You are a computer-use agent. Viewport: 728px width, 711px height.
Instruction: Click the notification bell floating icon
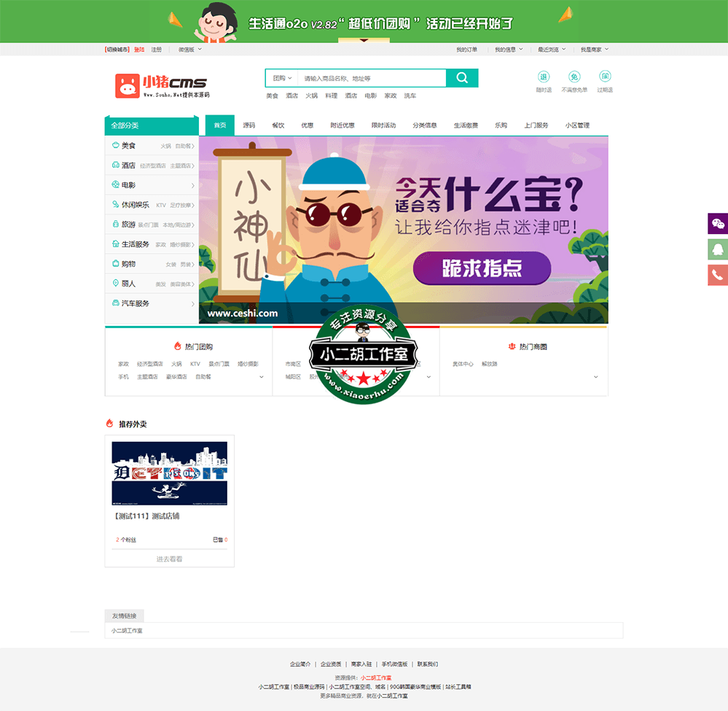pyautogui.click(x=718, y=249)
